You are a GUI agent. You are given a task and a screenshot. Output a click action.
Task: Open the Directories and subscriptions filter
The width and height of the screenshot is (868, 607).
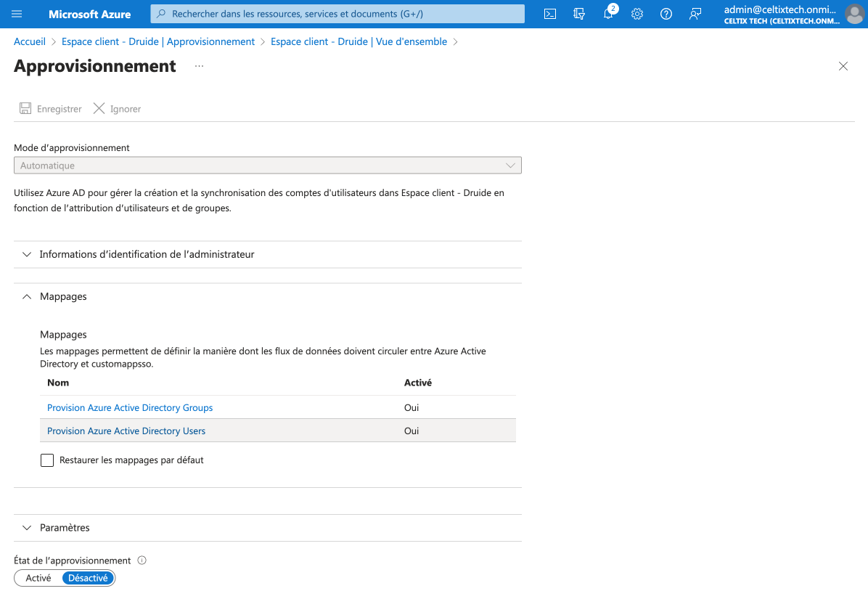579,14
